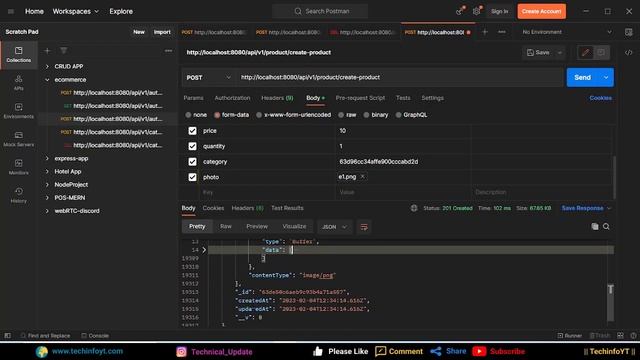This screenshot has height=360, width=640.
Task: Click the pencil edit icon
Action: pos(585,52)
